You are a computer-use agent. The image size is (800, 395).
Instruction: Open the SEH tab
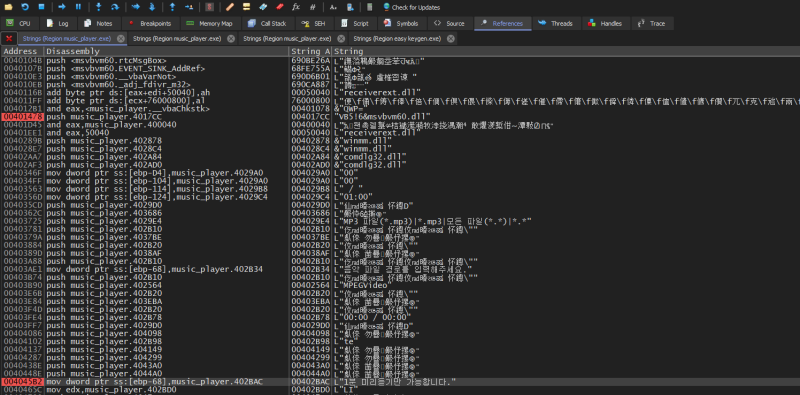pyautogui.click(x=314, y=23)
